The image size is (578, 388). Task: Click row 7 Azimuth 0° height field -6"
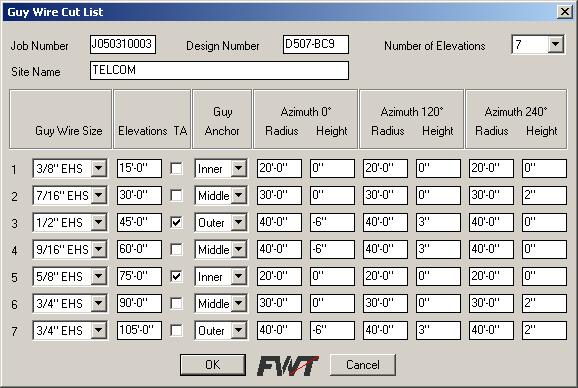click(x=332, y=330)
